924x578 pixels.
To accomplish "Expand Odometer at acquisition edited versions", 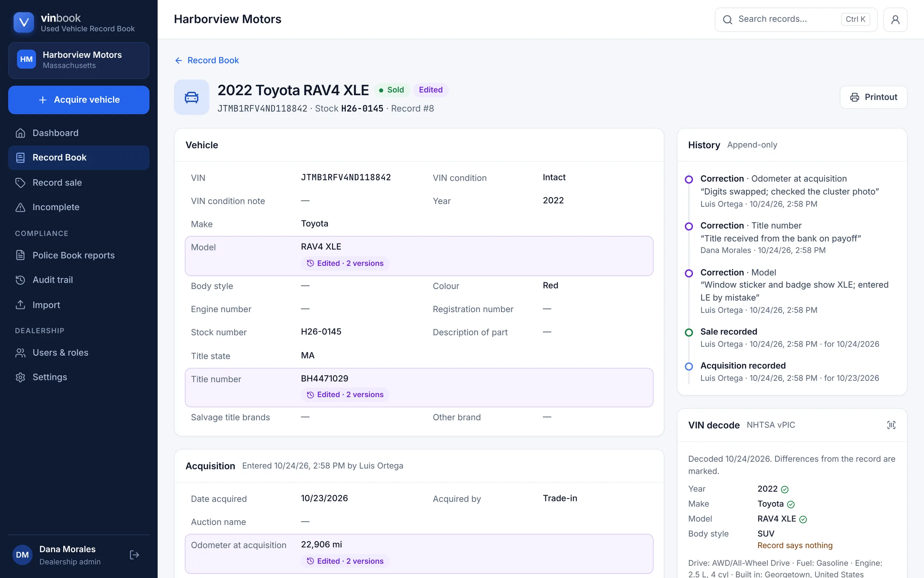I will tap(345, 561).
